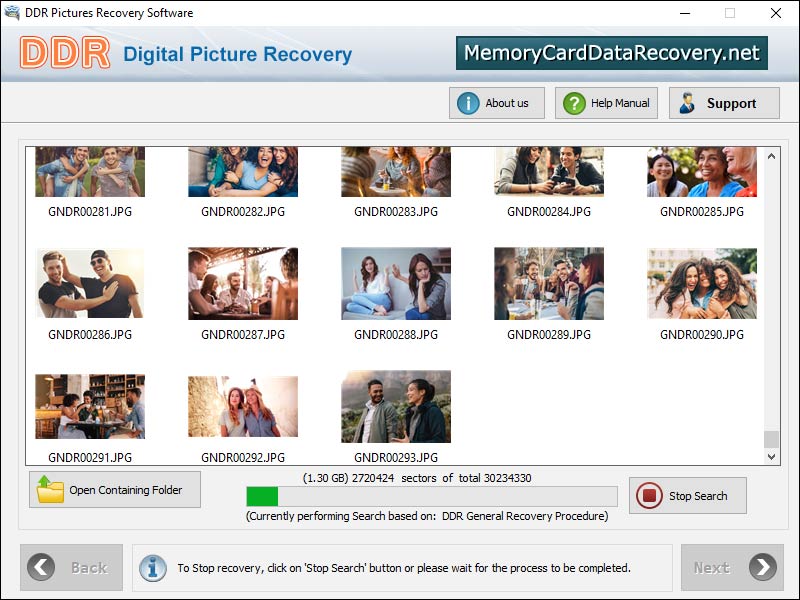Click the scrollbar thumb in thumbnail list

pyautogui.click(x=771, y=439)
